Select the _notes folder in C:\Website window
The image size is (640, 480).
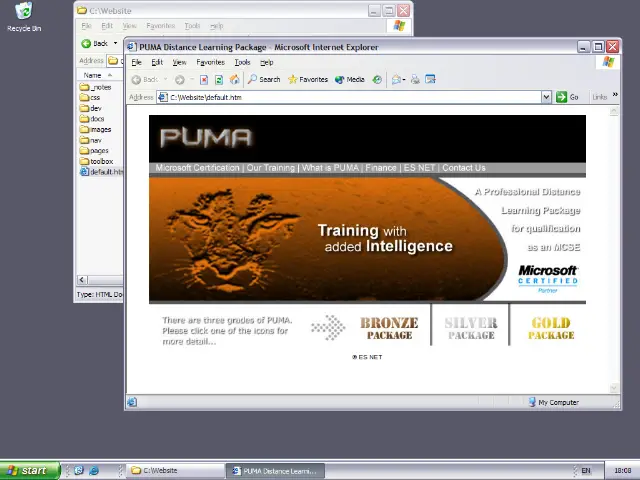tap(96, 87)
